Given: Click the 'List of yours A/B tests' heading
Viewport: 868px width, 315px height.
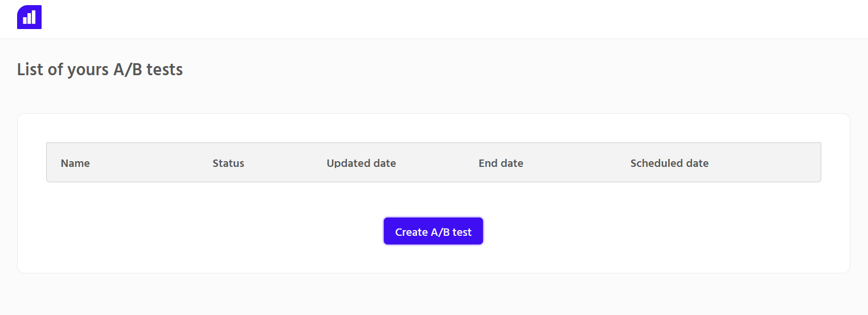Looking at the screenshot, I should [x=100, y=69].
